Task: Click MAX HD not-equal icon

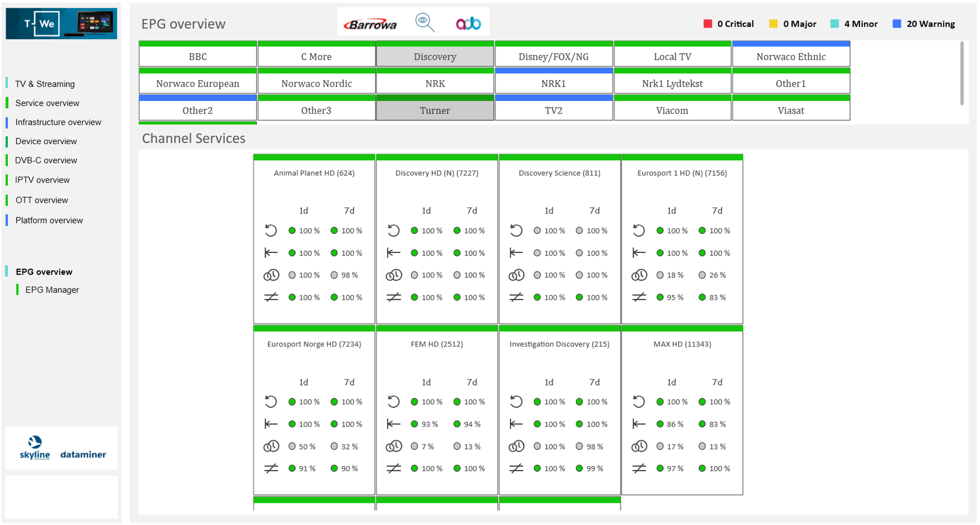Action: pyautogui.click(x=639, y=469)
